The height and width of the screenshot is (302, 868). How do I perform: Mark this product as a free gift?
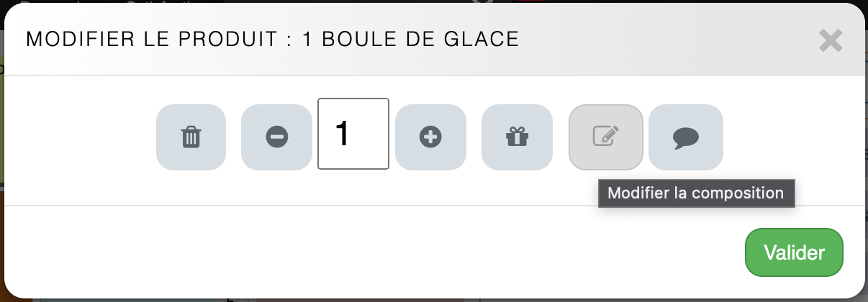[x=517, y=137]
